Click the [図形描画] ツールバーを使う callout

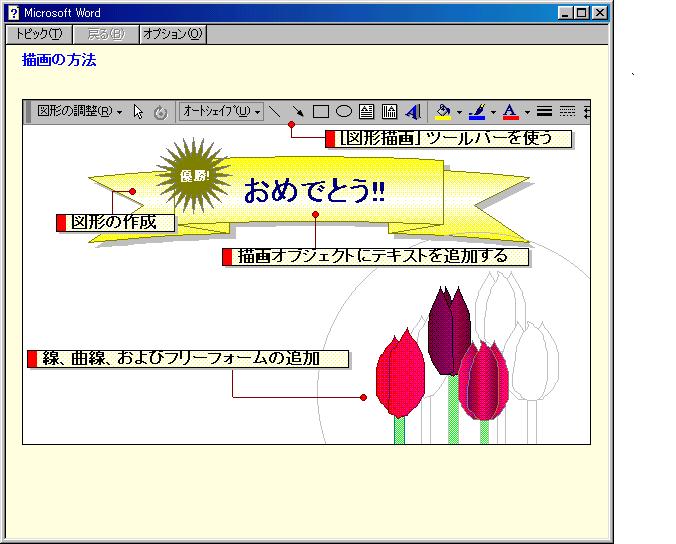[449, 139]
